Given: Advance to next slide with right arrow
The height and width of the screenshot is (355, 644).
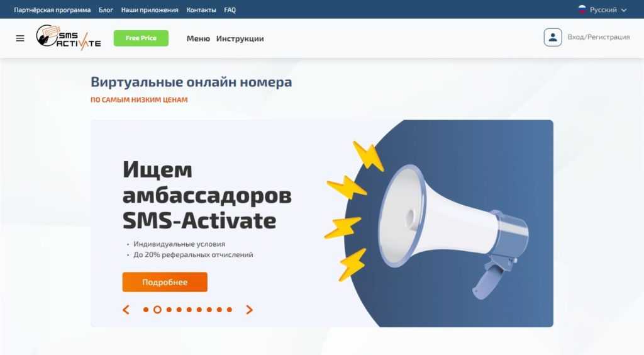Looking at the screenshot, I should coord(249,310).
